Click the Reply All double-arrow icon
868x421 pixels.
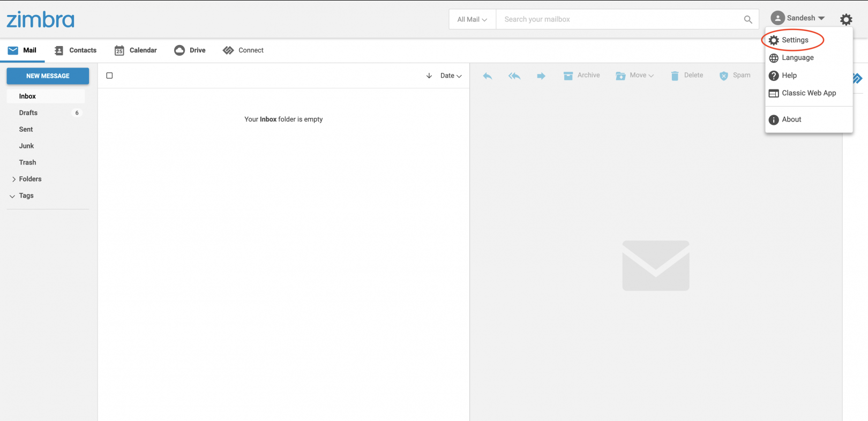tap(514, 76)
